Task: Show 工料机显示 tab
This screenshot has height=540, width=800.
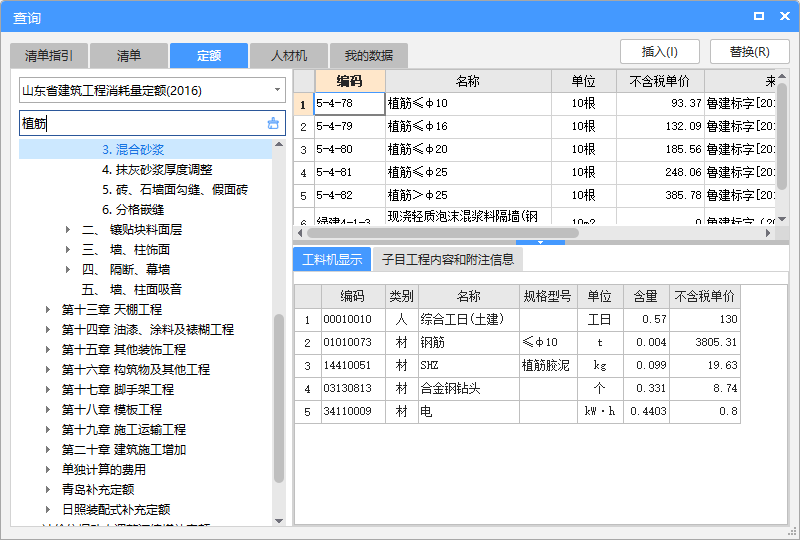Action: [332, 259]
